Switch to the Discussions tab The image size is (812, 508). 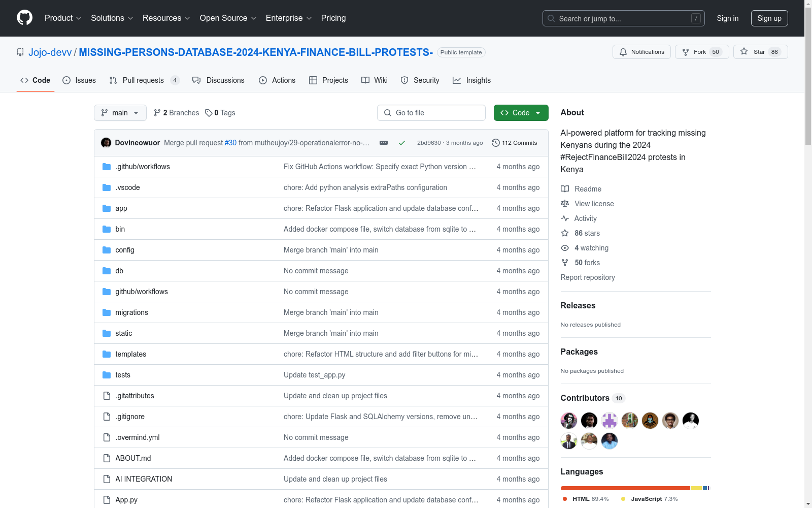pos(218,80)
